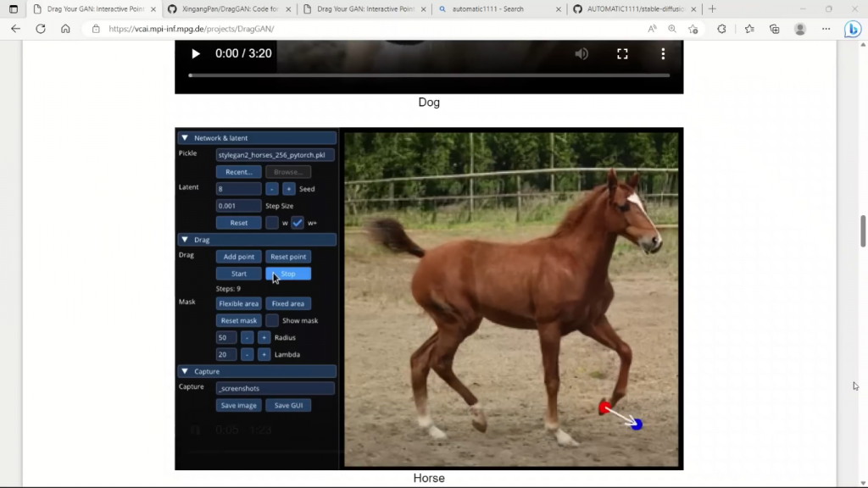The image size is (868, 488).
Task: Click the Capture folder field
Action: [x=275, y=388]
